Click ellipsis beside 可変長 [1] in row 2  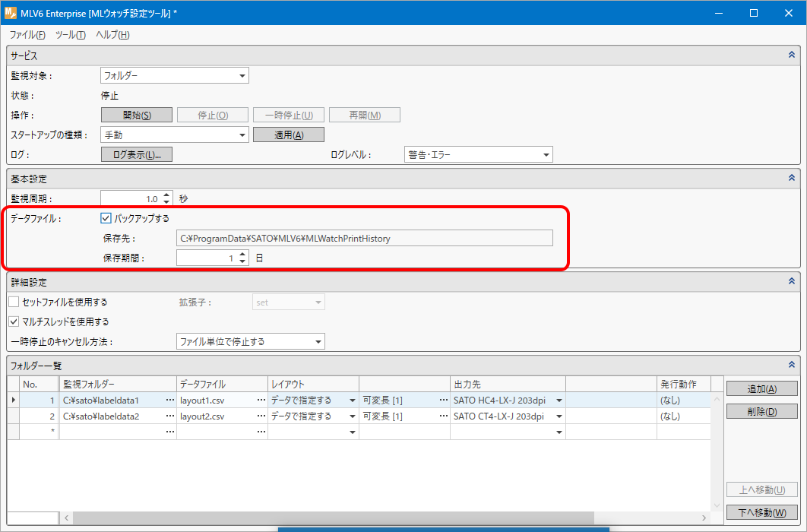click(x=443, y=416)
